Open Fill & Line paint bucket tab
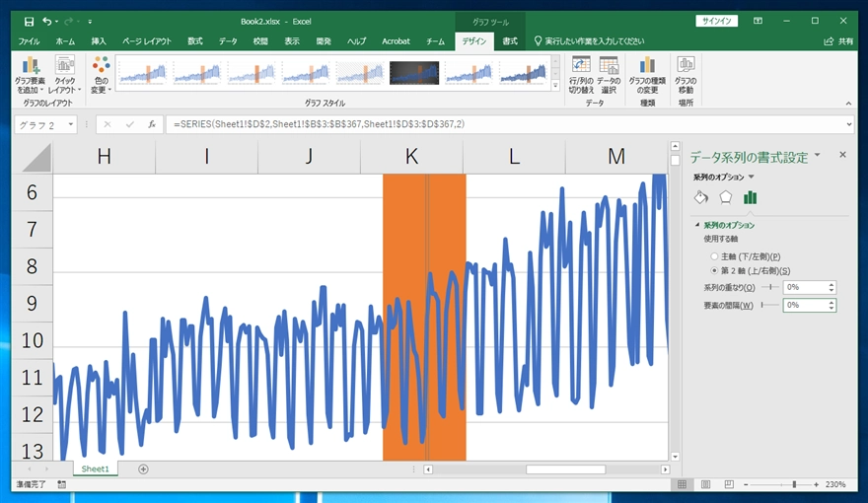 (701, 197)
